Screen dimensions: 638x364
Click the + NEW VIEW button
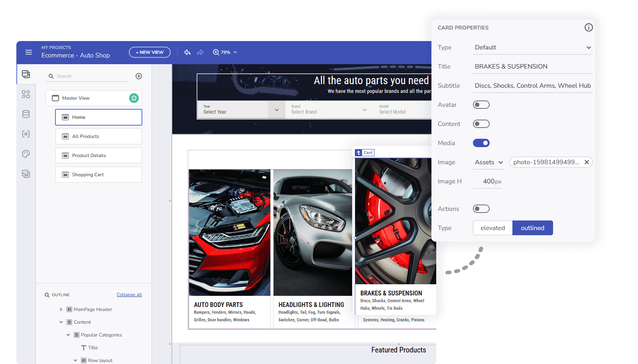[x=150, y=52]
